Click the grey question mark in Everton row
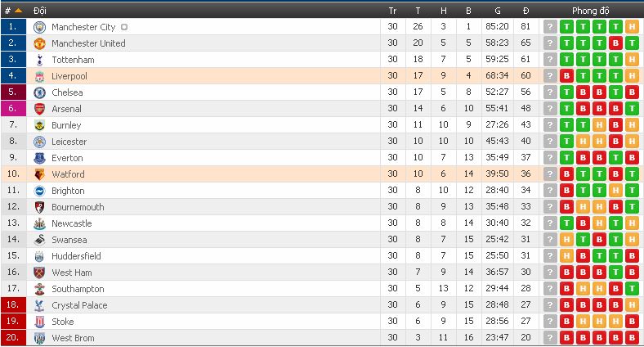The image size is (644, 347). click(550, 158)
